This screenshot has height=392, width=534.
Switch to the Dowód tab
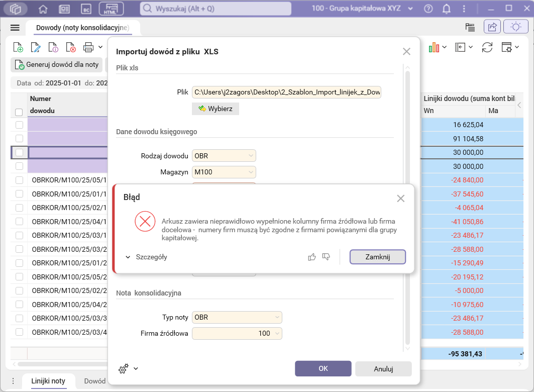pyautogui.click(x=95, y=381)
